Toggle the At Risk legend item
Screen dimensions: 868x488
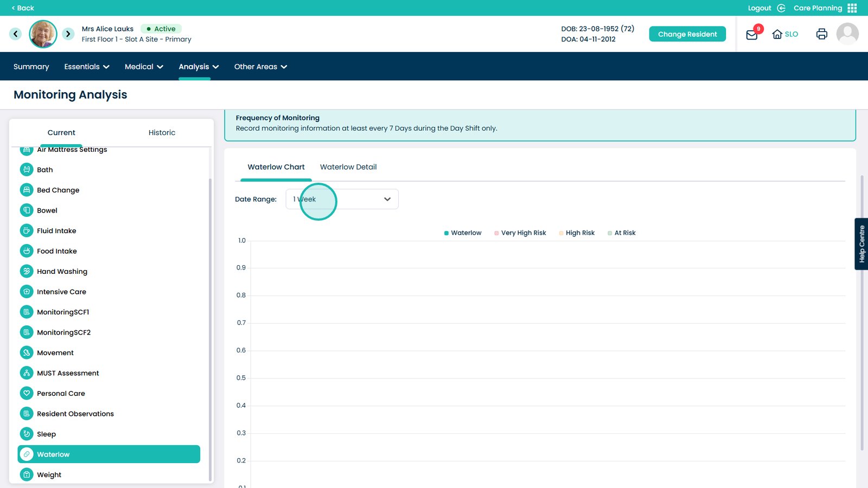tap(621, 233)
